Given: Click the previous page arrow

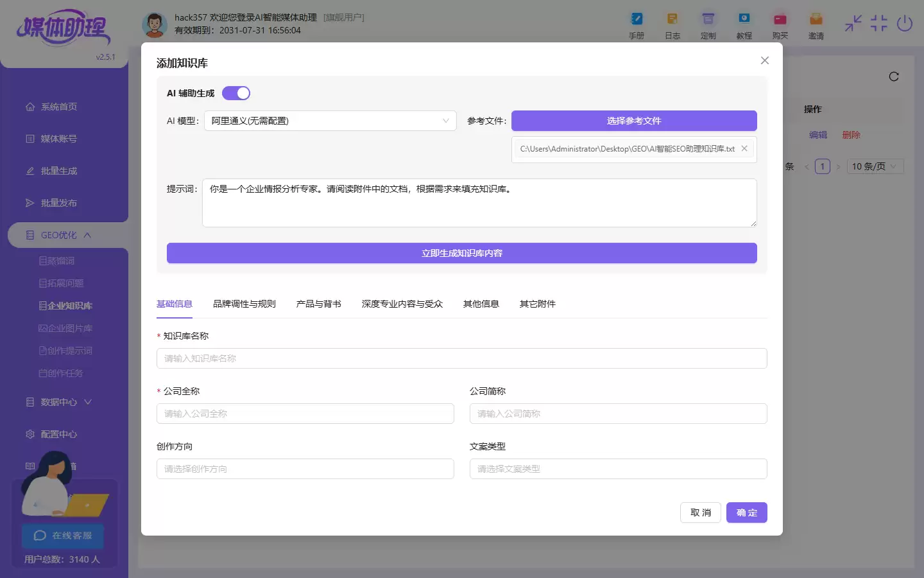Looking at the screenshot, I should [x=807, y=167].
